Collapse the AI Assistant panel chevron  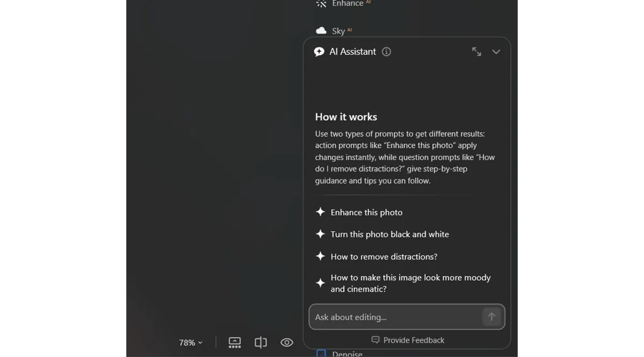pyautogui.click(x=496, y=52)
